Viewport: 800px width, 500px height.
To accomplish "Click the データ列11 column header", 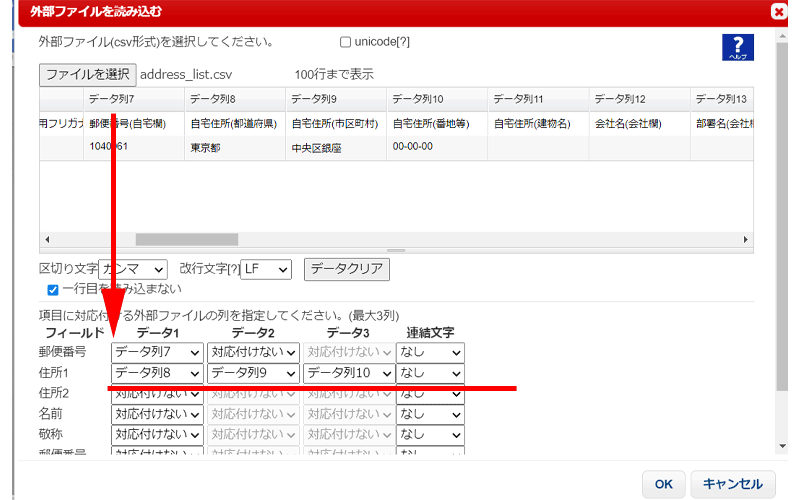I will [x=538, y=99].
